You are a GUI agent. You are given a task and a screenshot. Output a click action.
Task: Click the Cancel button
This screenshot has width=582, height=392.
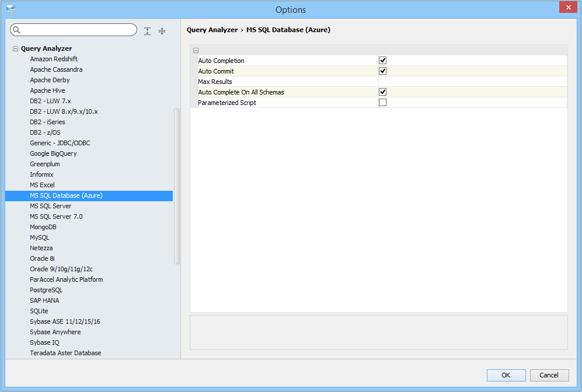point(549,375)
